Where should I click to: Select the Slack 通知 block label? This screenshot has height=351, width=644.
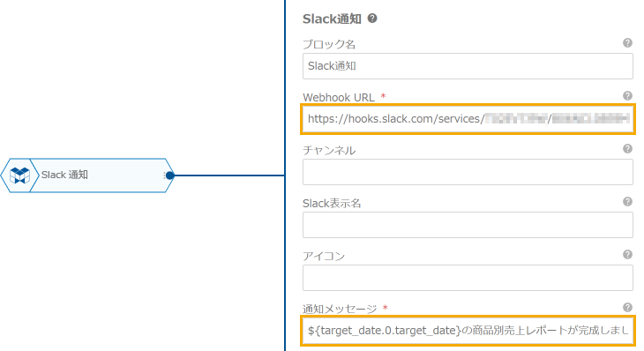[x=64, y=175]
